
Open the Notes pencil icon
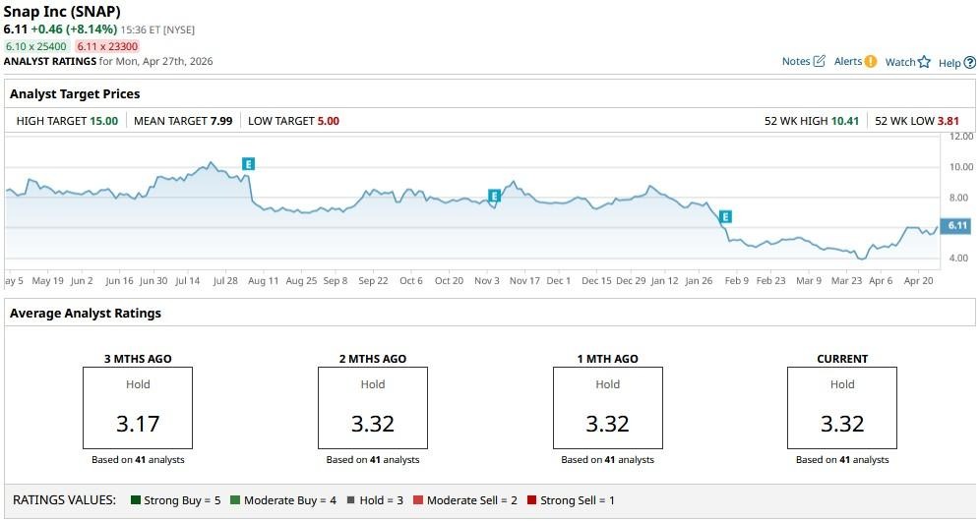point(820,61)
